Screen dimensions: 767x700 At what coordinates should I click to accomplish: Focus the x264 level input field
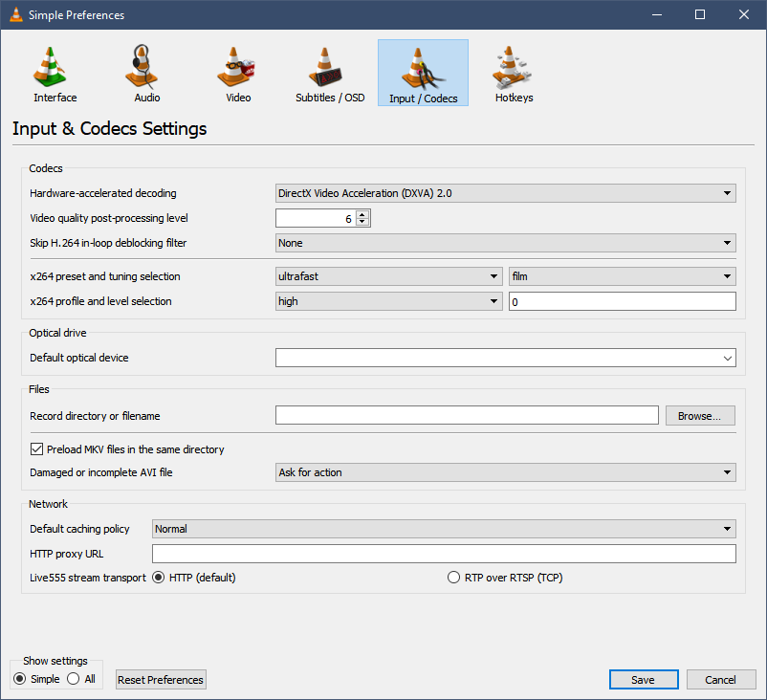pyautogui.click(x=623, y=301)
